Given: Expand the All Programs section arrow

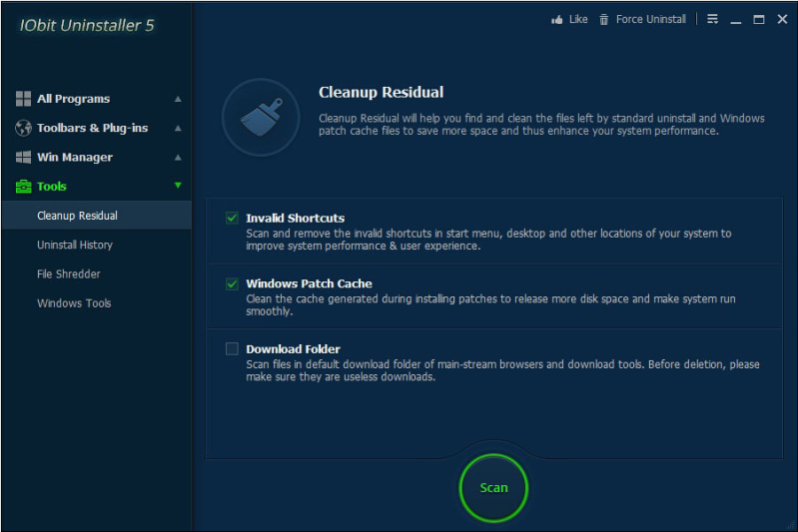Looking at the screenshot, I should click(x=178, y=99).
